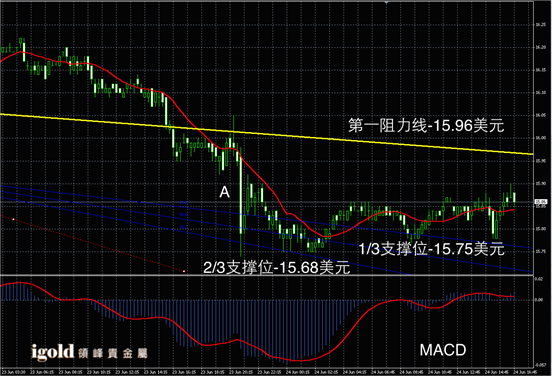Click the 0.00 level on MACD scale
This screenshot has height=376, width=552.
pos(539,300)
